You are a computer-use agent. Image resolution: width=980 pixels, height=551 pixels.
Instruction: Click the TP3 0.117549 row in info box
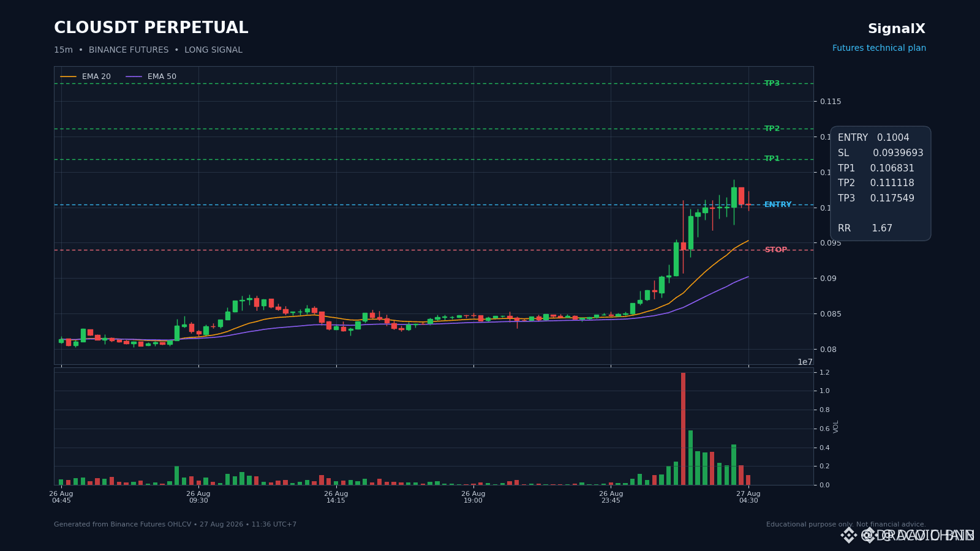tap(876, 198)
